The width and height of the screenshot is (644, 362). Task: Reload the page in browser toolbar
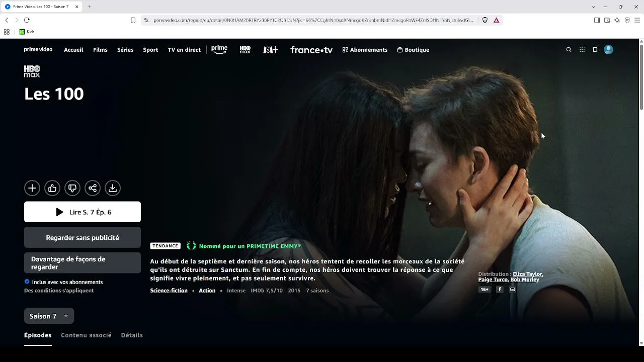coord(27,20)
